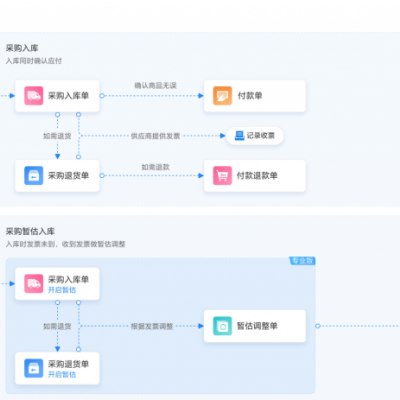
Task: Open 开启暂估 under 采购入库单
Action: [62, 290]
